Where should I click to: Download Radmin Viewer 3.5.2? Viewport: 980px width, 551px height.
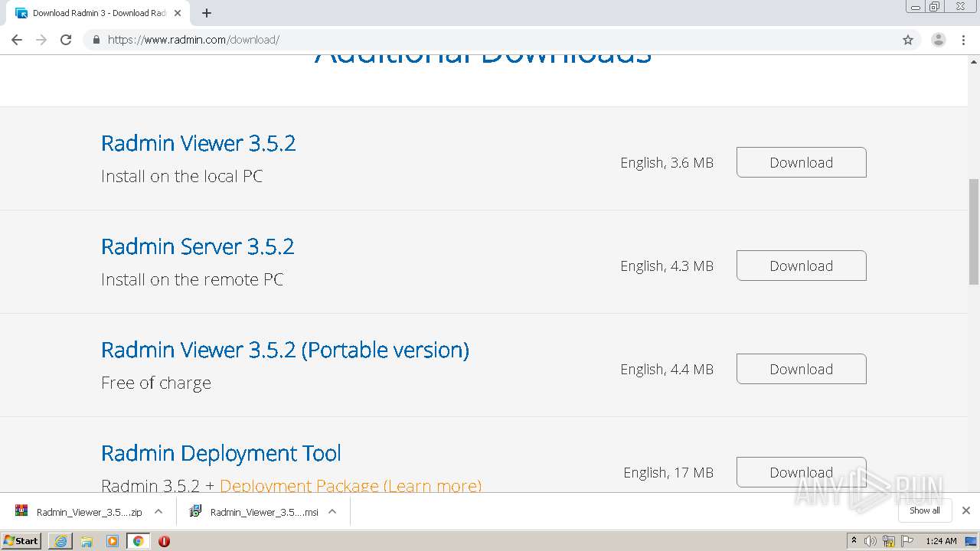pos(801,162)
